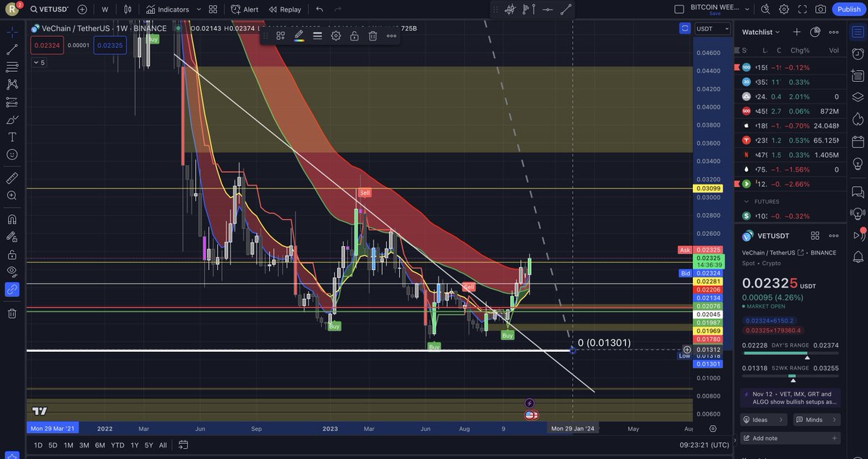The height and width of the screenshot is (459, 868).
Task: Create an Alert
Action: coord(244,9)
